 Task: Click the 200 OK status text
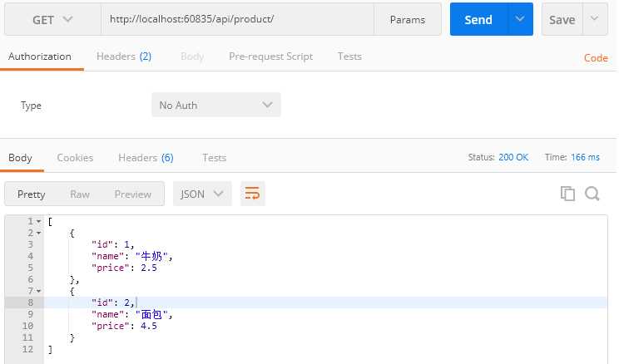tap(513, 157)
